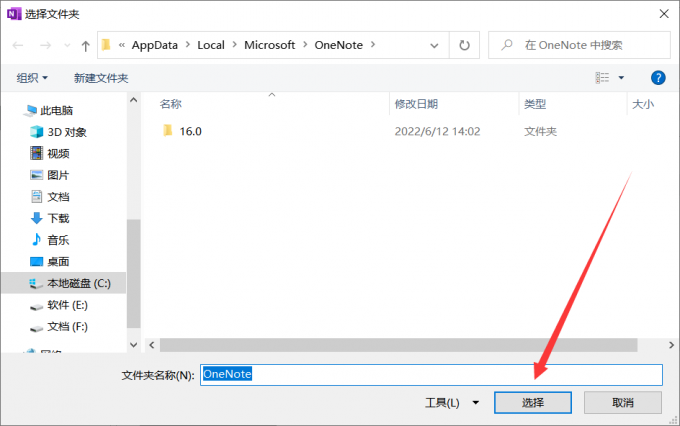Select the 16.0 folder
The image size is (680, 426).
(191, 131)
